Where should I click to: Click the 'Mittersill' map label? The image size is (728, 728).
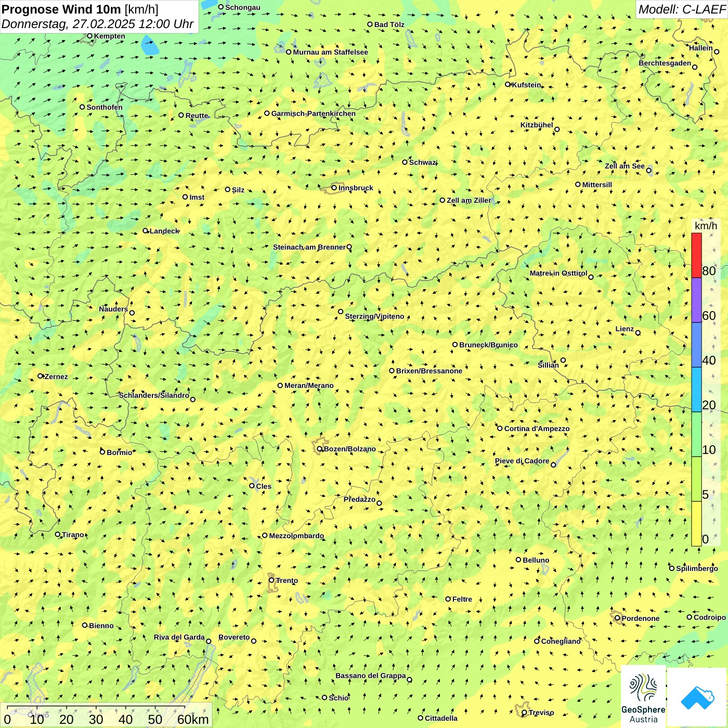(x=597, y=185)
